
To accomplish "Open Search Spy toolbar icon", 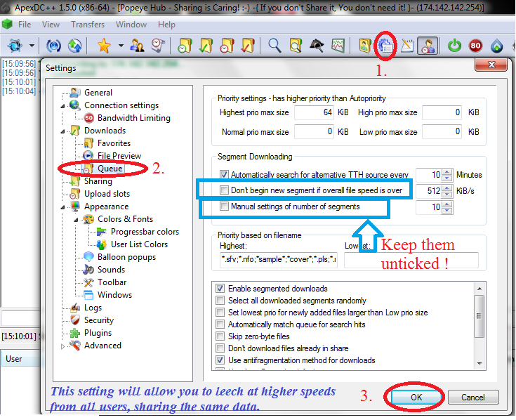I will click(317, 46).
